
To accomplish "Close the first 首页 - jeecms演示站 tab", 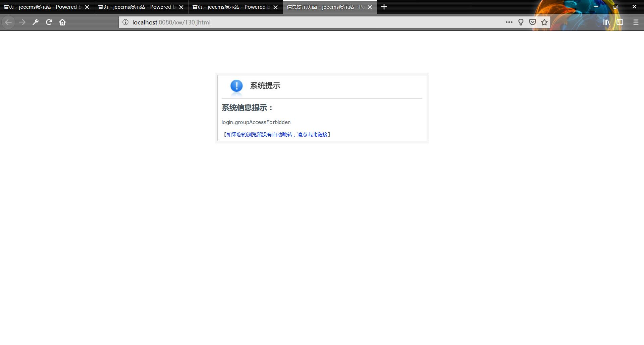I will 87,7.
